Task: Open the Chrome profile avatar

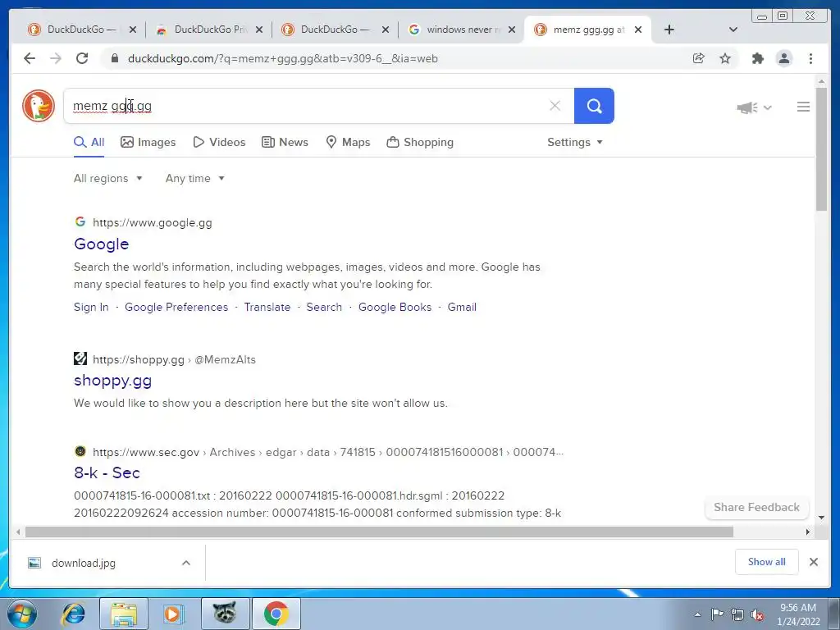Action: click(784, 58)
